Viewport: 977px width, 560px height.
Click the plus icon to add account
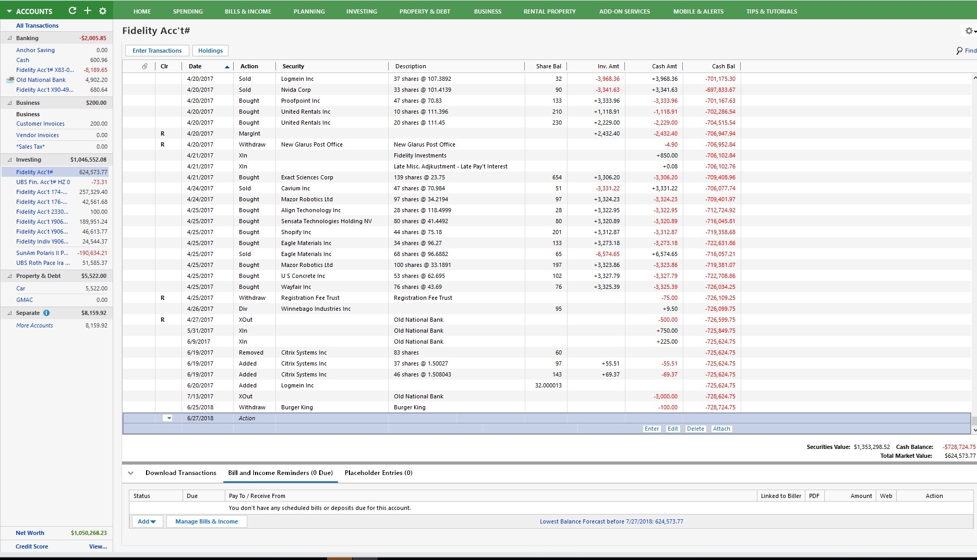coord(88,11)
